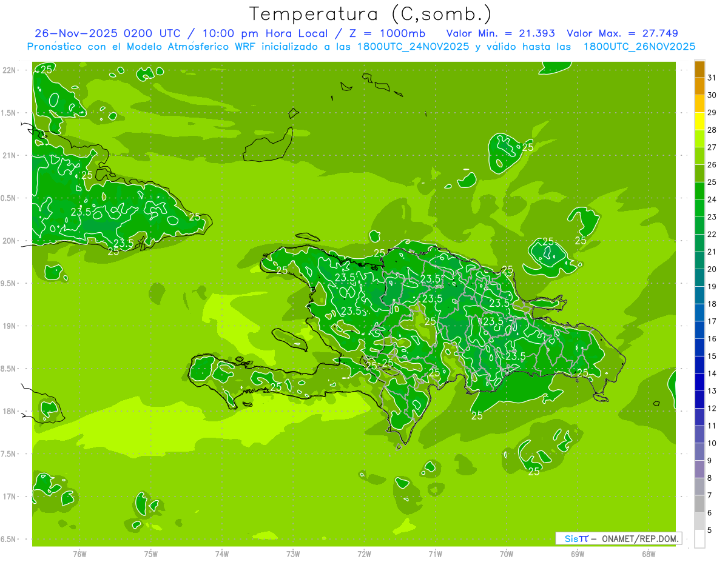Click the '17N' latitude axis label

click(x=8, y=497)
